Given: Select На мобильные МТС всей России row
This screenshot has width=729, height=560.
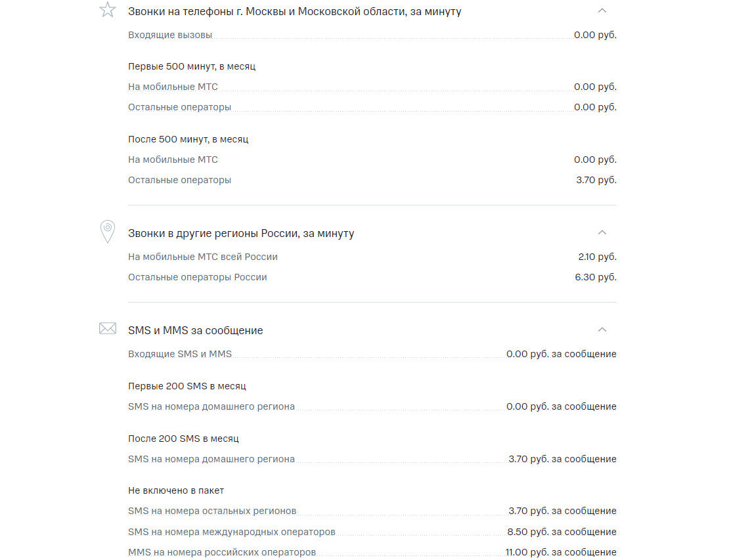Looking at the screenshot, I should click(x=372, y=257).
